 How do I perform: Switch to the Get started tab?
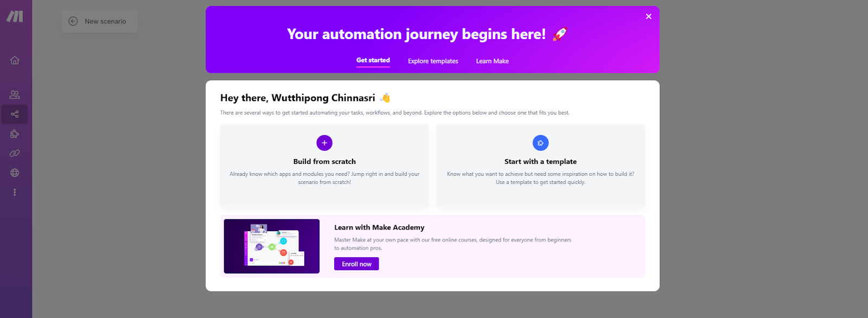pos(373,61)
